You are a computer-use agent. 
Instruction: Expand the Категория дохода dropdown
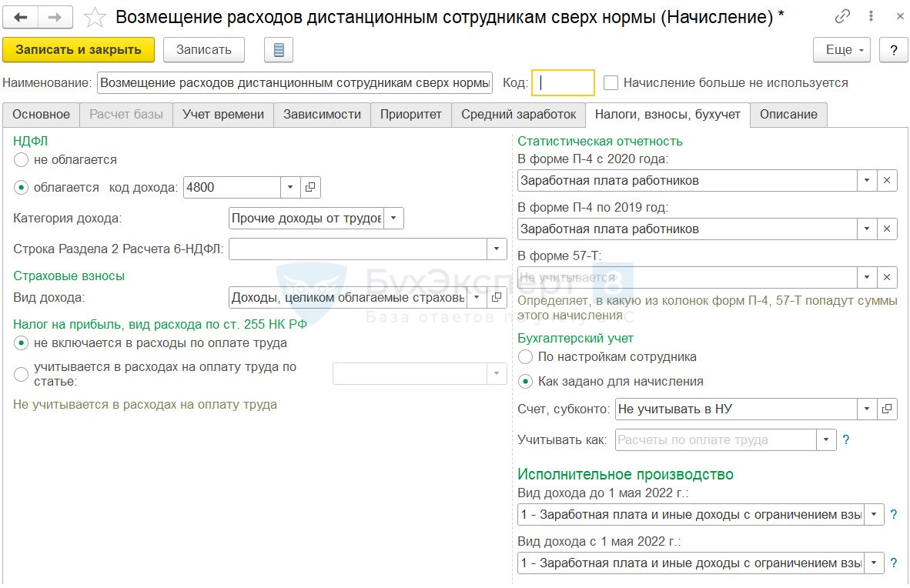click(393, 219)
